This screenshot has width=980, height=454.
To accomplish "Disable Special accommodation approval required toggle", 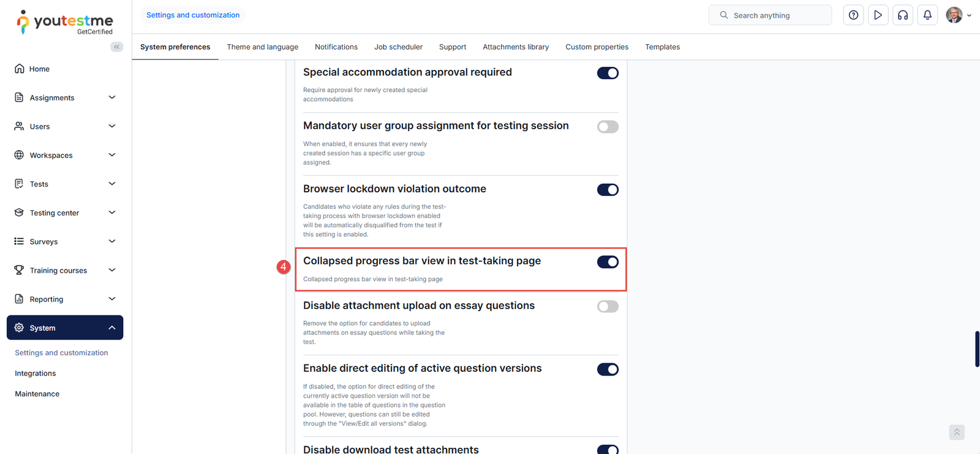I will [608, 73].
